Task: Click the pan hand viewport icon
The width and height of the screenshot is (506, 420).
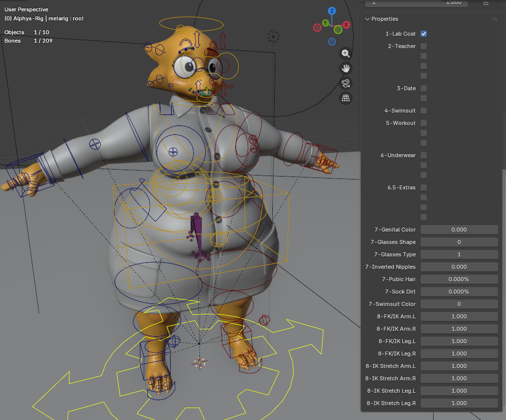Action: tap(346, 68)
